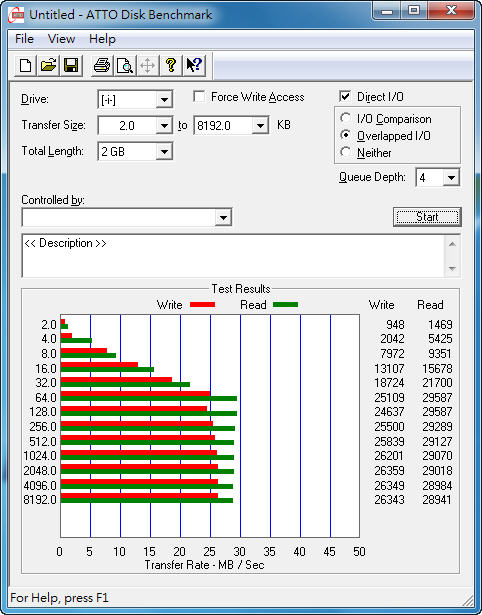Minimize the ATTO Disk Benchmark window

pyautogui.click(x=387, y=11)
